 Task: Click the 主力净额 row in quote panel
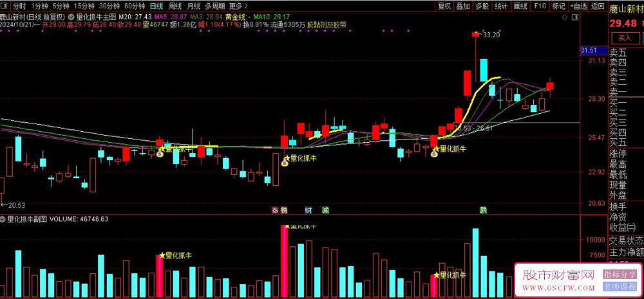(626, 251)
